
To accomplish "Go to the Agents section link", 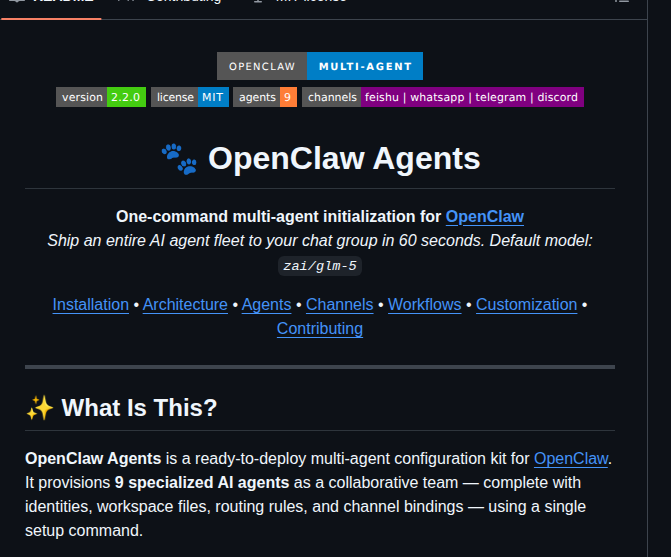I will coord(267,305).
